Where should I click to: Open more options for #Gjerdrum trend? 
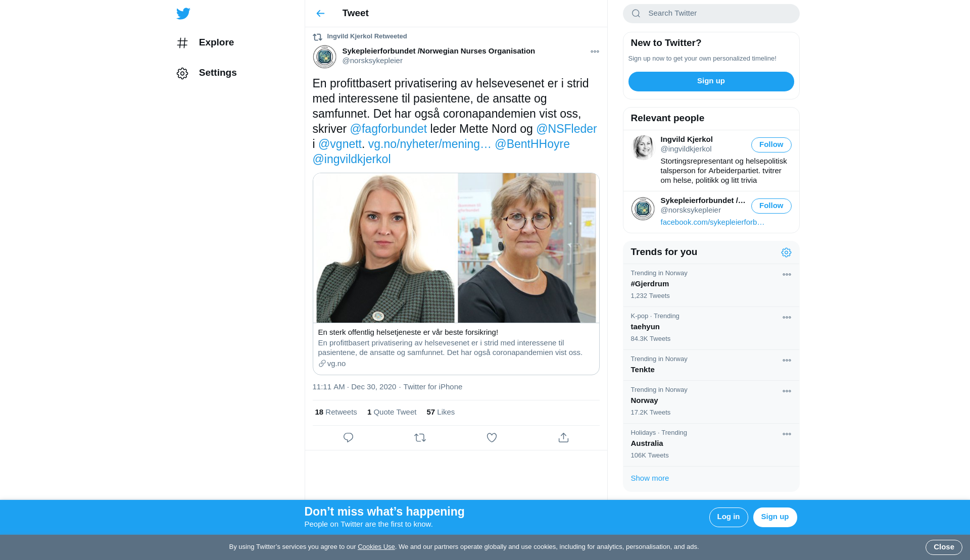787,275
